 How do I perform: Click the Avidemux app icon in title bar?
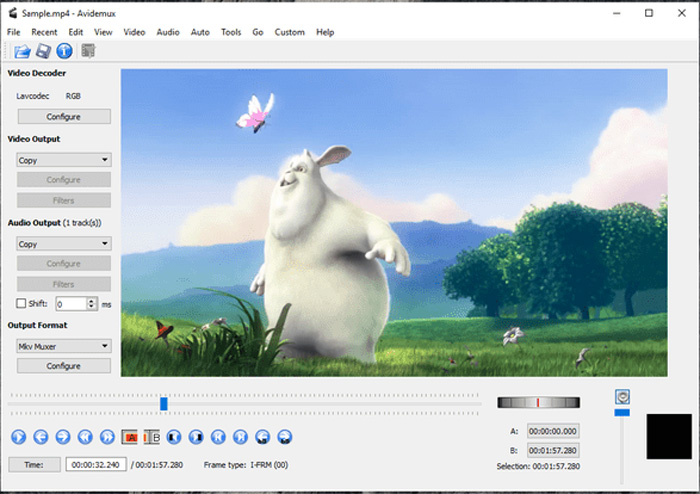point(13,13)
